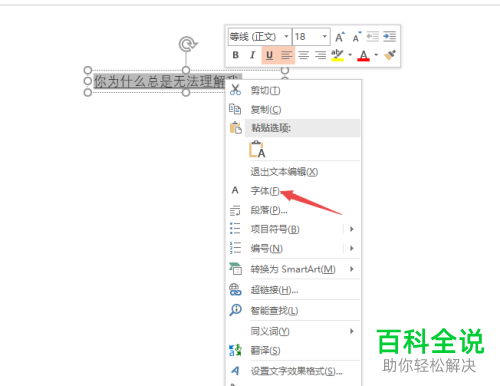Click the scissors cut icon

click(x=235, y=90)
